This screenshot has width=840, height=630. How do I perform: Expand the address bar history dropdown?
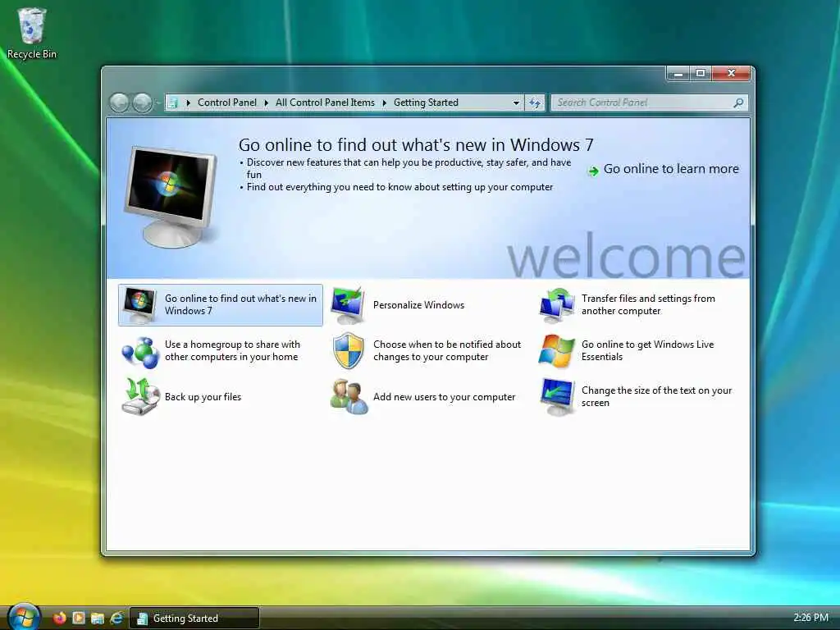tap(516, 103)
